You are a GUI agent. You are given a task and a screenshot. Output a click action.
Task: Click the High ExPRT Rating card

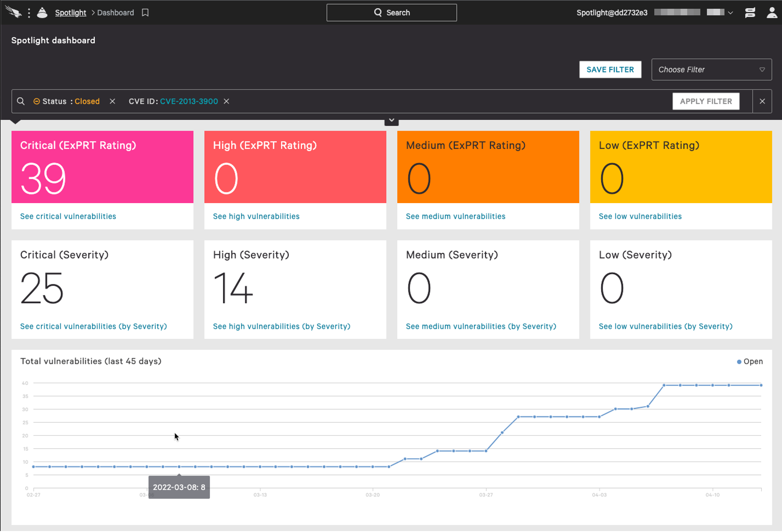coord(295,167)
